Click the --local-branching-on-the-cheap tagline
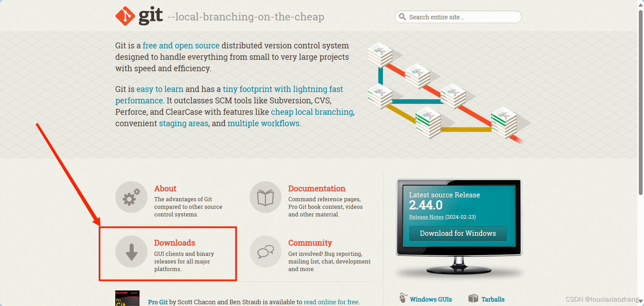Image resolution: width=644 pixels, height=306 pixels. coord(246,17)
